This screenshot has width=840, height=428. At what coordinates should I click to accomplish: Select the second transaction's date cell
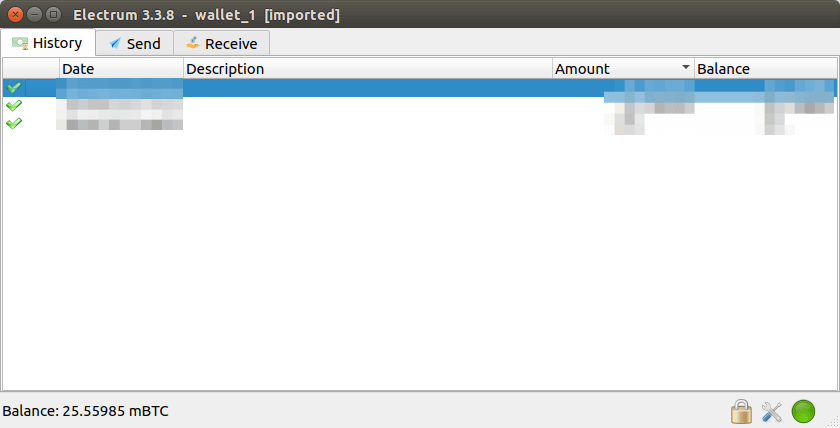(x=120, y=105)
